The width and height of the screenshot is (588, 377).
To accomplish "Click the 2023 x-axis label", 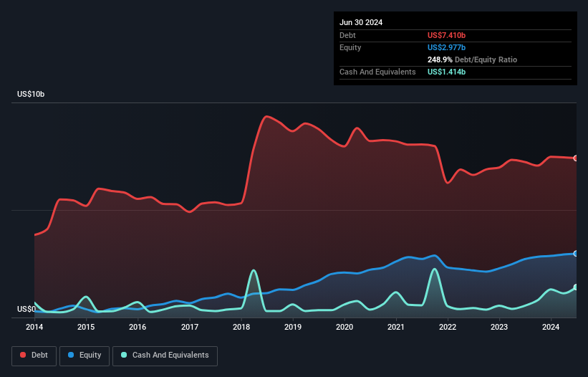I will pos(499,327).
